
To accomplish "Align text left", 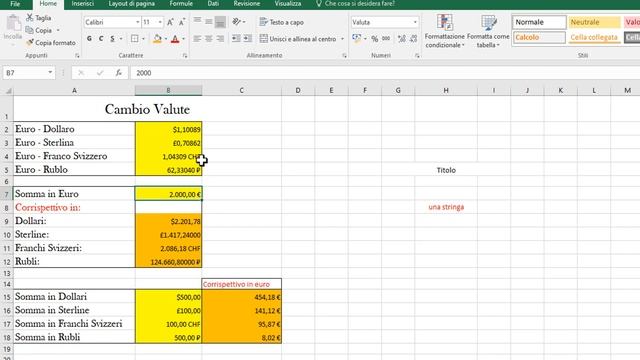I will point(197,39).
